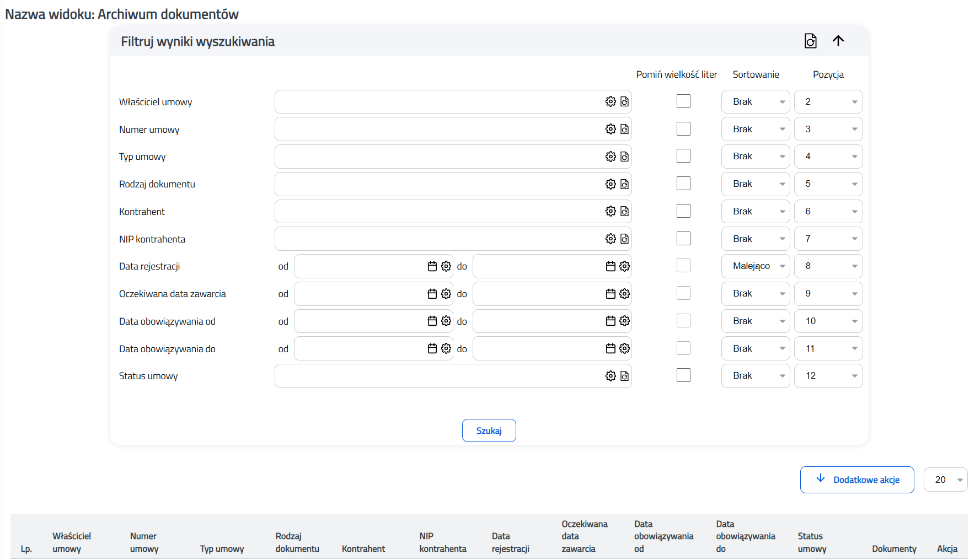
Task: Click Kontrahent column header in table
Action: (363, 549)
